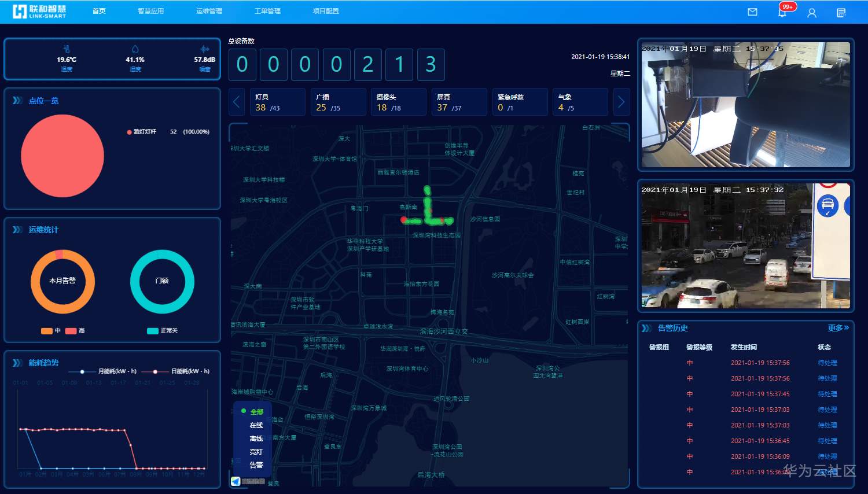Click the Amap logo on the map

coord(236,481)
